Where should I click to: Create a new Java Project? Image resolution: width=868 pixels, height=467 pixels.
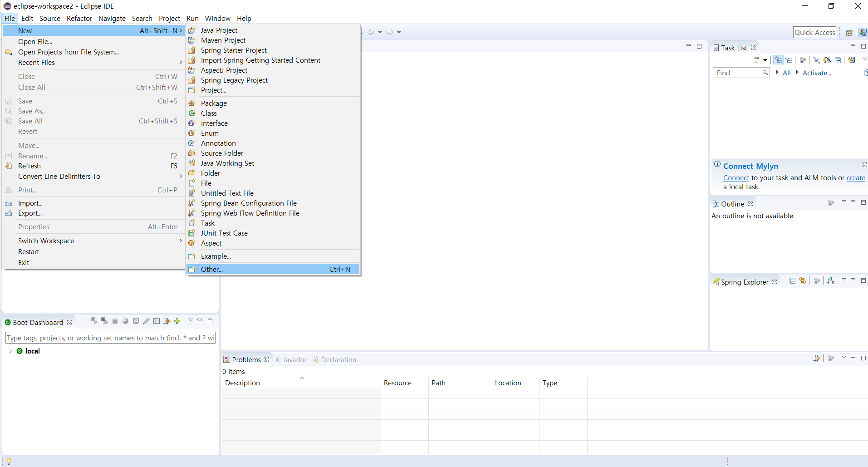tap(273, 30)
